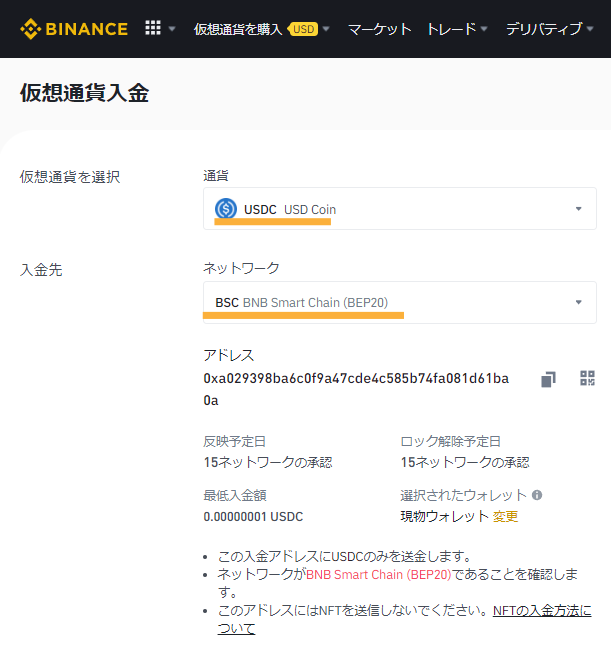Viewport: 611px width, 664px height.
Task: Open the トレード menu
Action: point(451,29)
